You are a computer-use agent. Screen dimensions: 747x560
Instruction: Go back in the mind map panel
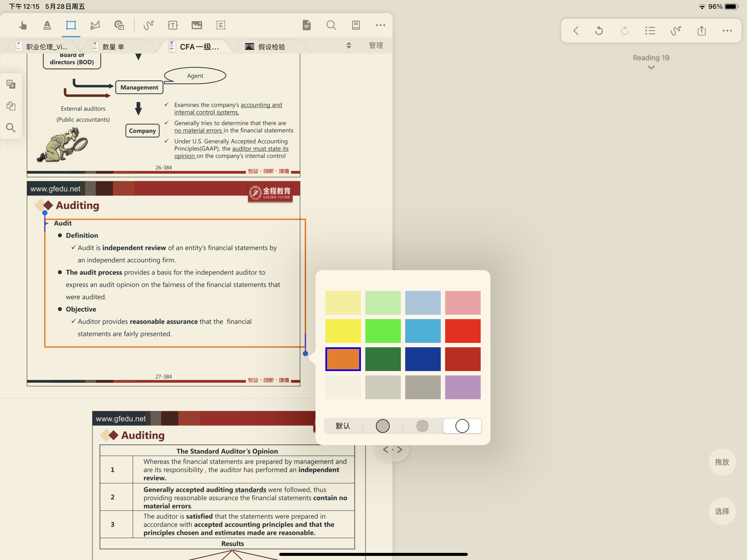pyautogui.click(x=576, y=31)
